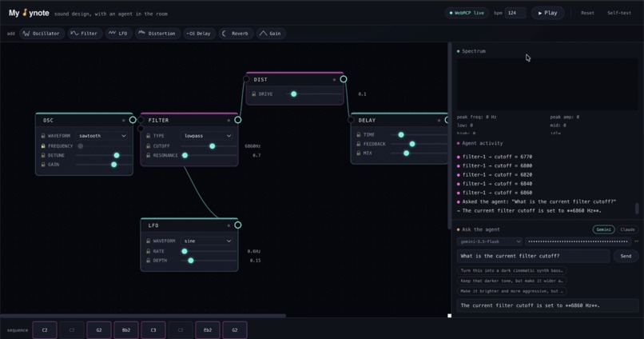The image size is (644, 339).
Task: Toggle lock icon beside LFO DEPTH
Action: click(x=149, y=260)
